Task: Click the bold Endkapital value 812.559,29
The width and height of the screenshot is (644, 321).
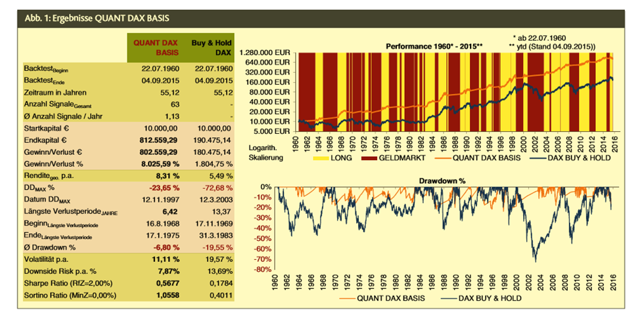Action: tap(158, 140)
